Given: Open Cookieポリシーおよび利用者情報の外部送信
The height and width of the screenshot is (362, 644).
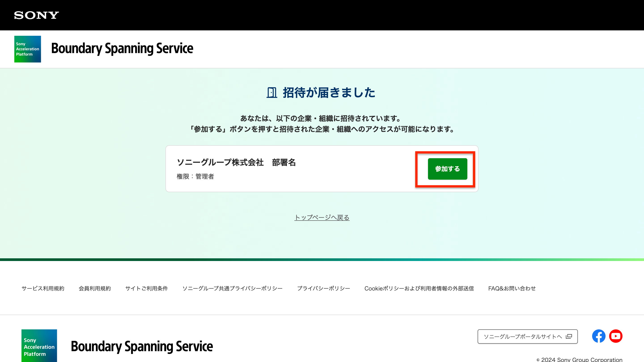Looking at the screenshot, I should 419,288.
